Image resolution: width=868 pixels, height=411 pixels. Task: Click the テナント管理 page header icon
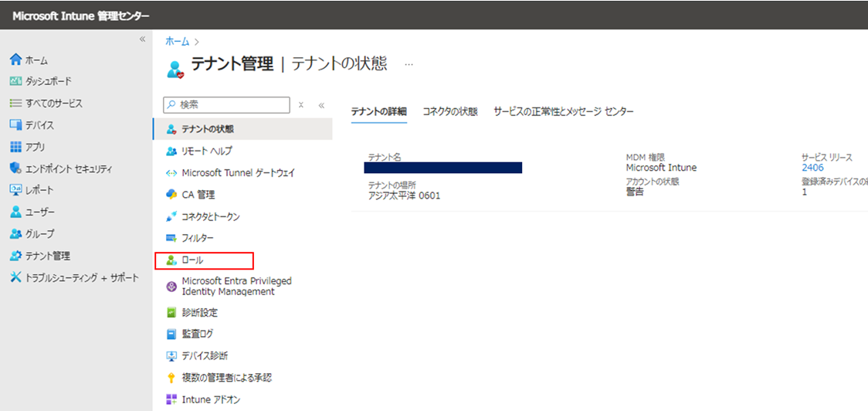[x=175, y=70]
